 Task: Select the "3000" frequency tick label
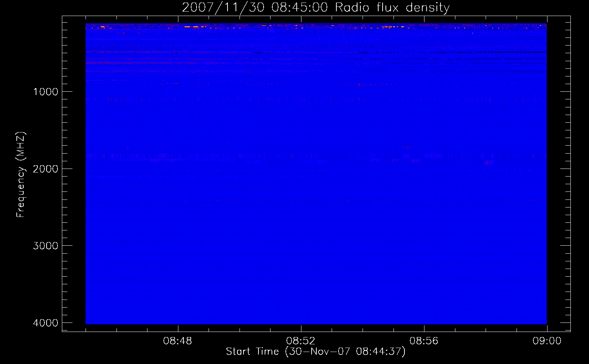pyautogui.click(x=46, y=246)
